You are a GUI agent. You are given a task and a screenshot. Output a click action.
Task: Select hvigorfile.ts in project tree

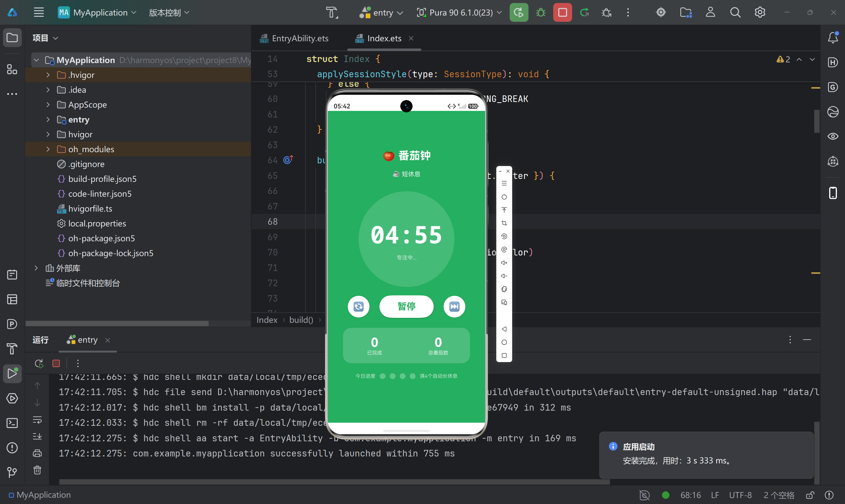[90, 209]
